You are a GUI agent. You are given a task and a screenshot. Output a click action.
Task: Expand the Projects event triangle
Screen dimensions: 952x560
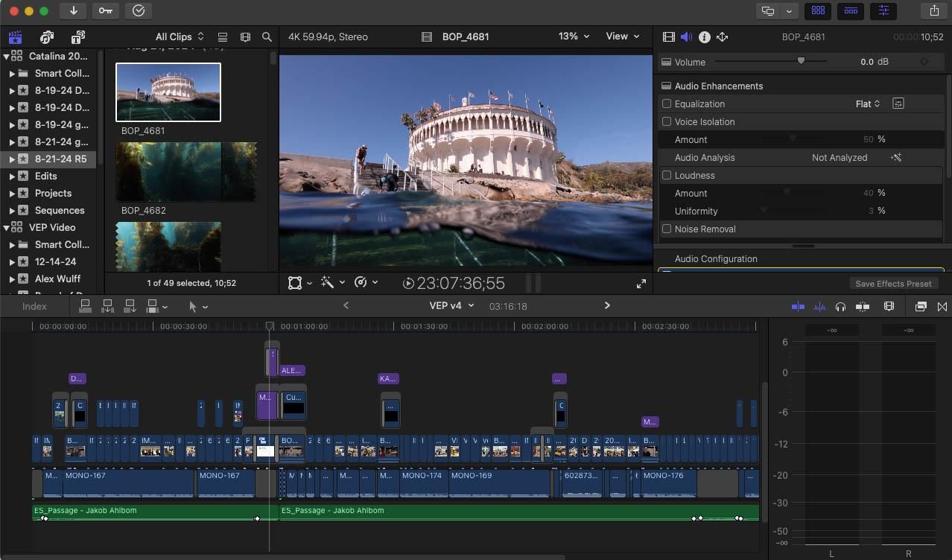[13, 194]
